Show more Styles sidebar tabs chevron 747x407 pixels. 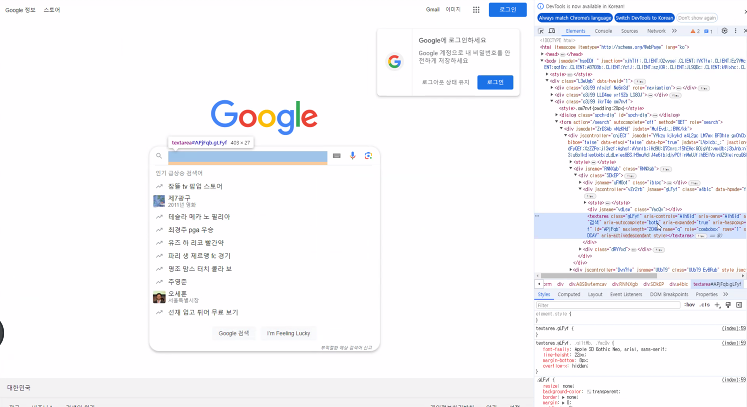click(726, 295)
